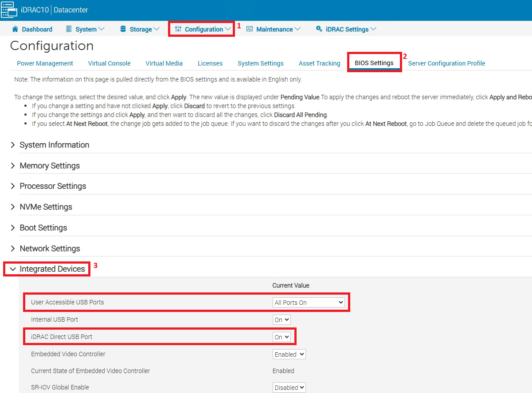Image resolution: width=532 pixels, height=393 pixels.
Task: Click the System menu icon
Action: coord(69,29)
